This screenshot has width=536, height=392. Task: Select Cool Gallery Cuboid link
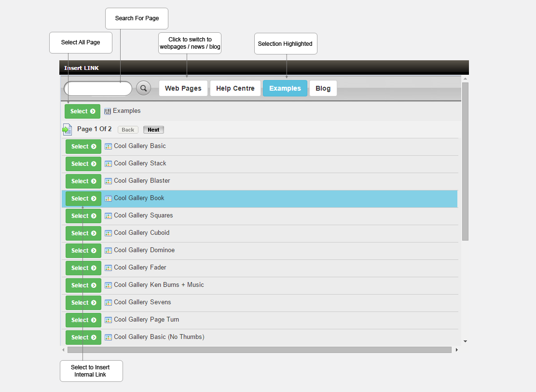[x=83, y=233]
